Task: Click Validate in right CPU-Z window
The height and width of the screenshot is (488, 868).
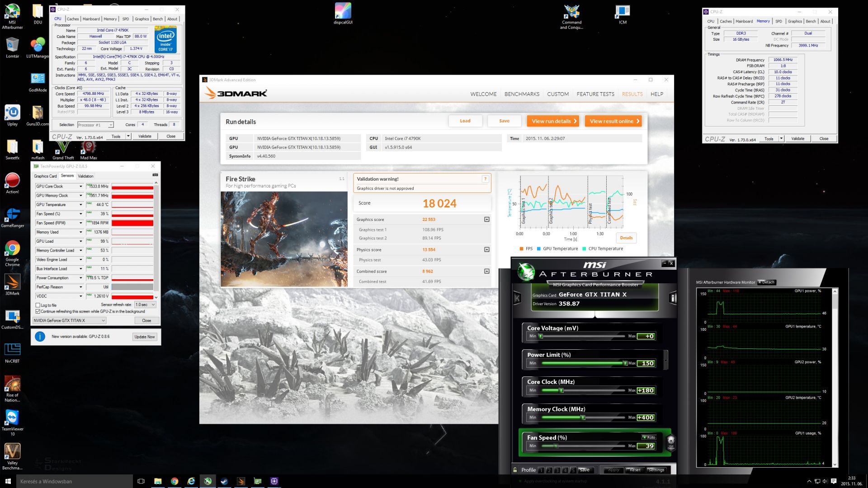Action: coord(797,139)
